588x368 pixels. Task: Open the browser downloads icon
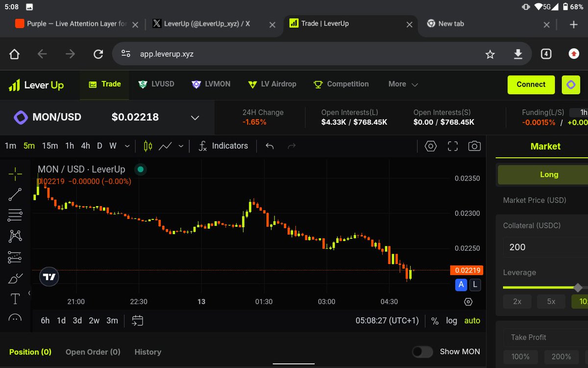pyautogui.click(x=518, y=54)
